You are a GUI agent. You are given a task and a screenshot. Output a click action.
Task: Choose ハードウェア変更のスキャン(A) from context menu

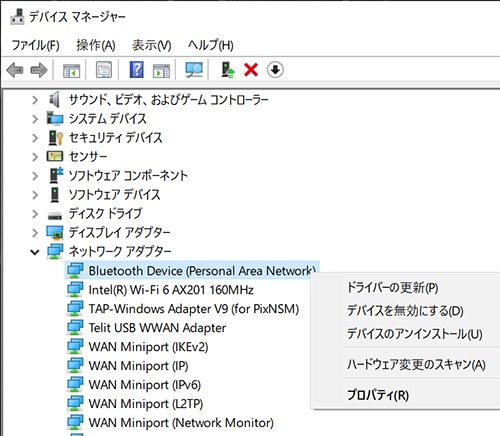tap(416, 364)
